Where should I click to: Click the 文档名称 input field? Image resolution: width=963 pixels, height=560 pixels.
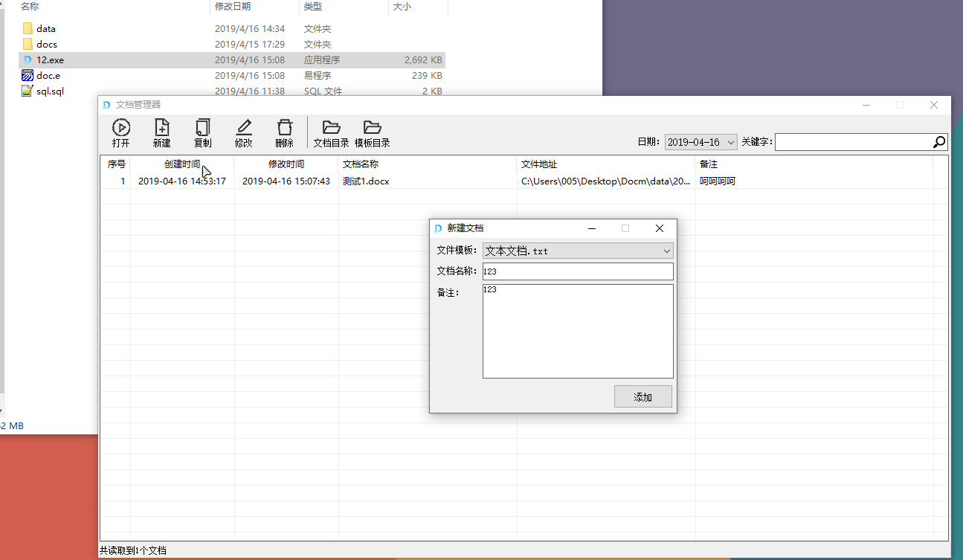click(x=577, y=271)
